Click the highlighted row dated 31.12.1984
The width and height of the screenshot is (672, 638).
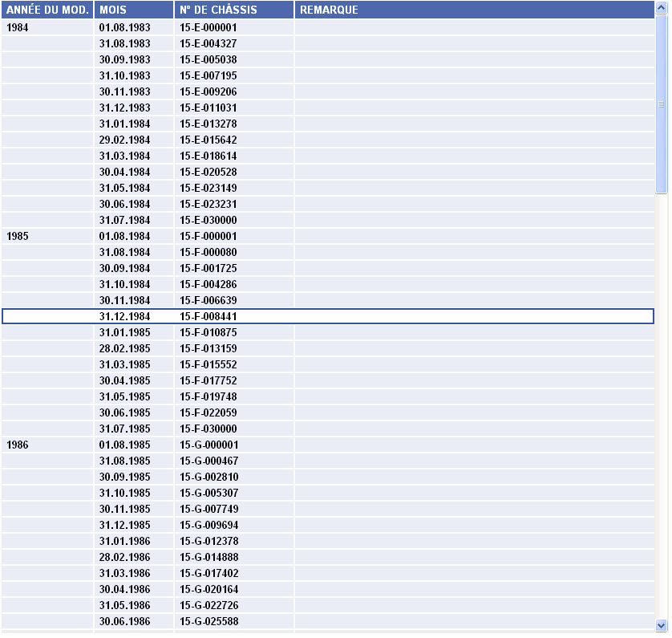[125, 316]
